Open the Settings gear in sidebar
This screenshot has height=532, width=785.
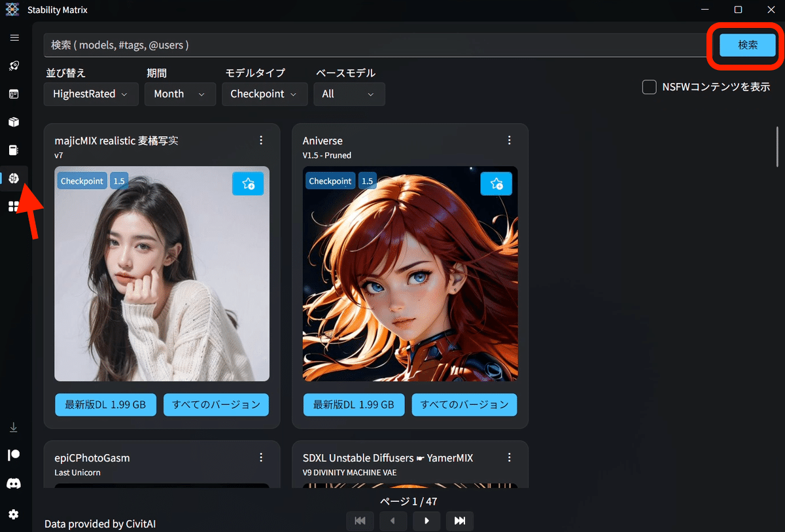[14, 514]
